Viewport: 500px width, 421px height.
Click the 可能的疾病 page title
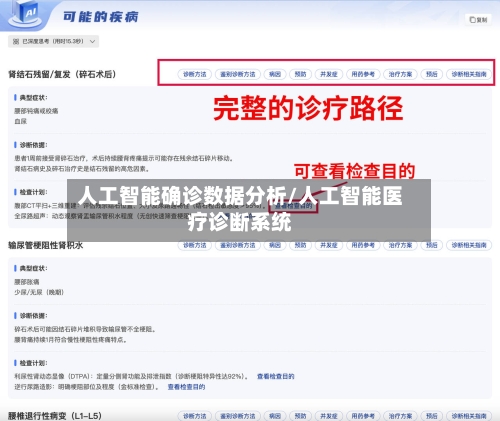(101, 17)
